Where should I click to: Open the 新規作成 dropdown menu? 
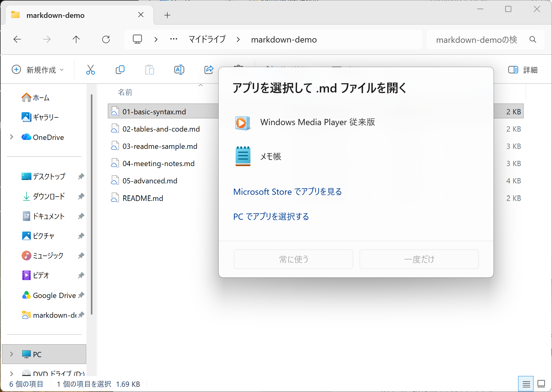38,70
